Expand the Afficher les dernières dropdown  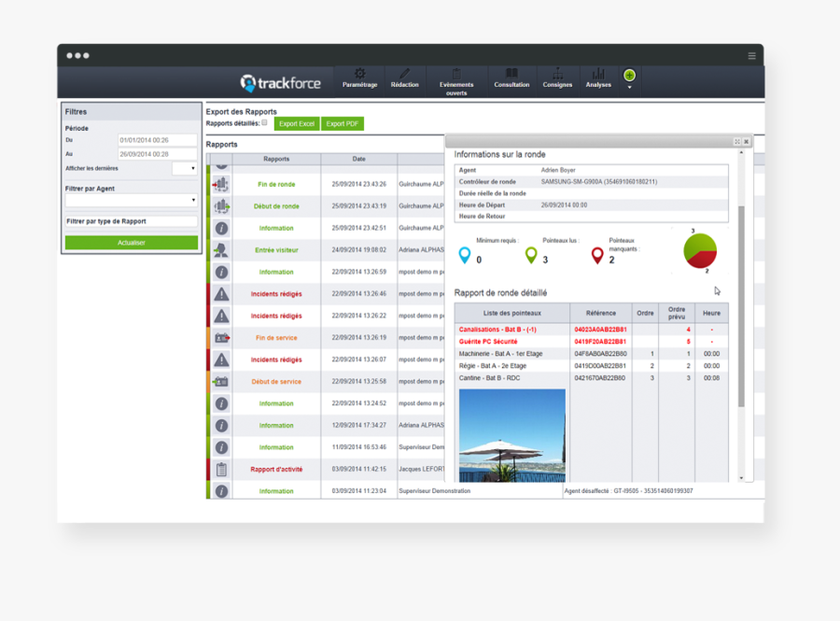coord(184,169)
